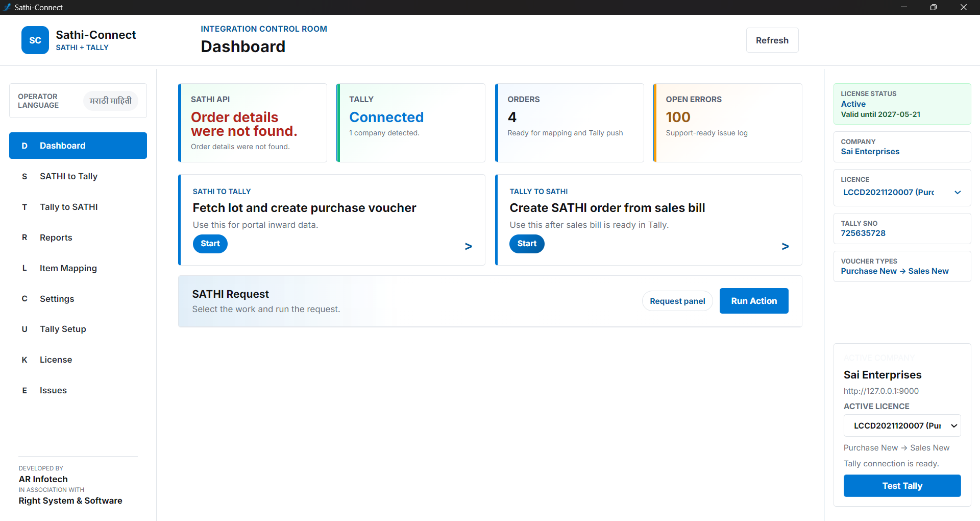The height and width of the screenshot is (521, 980).
Task: Click the Sathi-Connect title bar app icon
Action: tap(7, 7)
